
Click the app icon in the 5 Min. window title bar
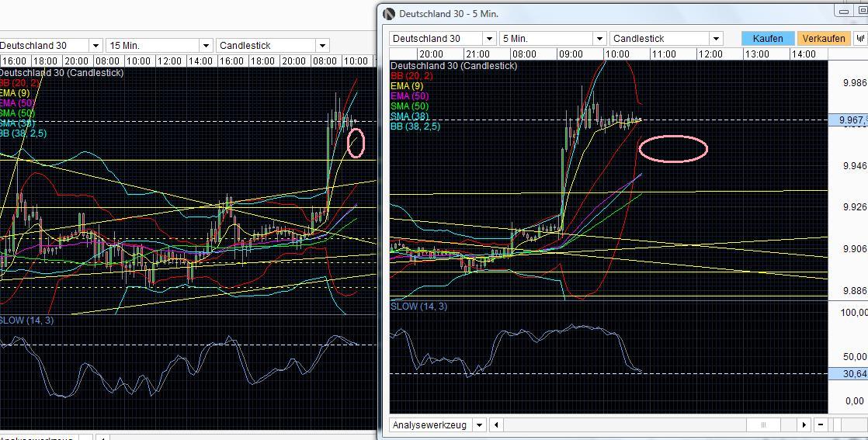coord(389,14)
